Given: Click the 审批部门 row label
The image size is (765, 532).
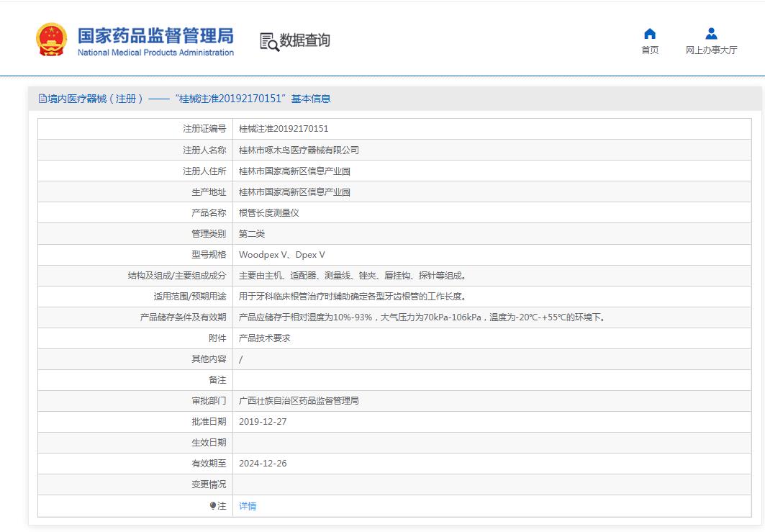Looking at the screenshot, I should (209, 401).
